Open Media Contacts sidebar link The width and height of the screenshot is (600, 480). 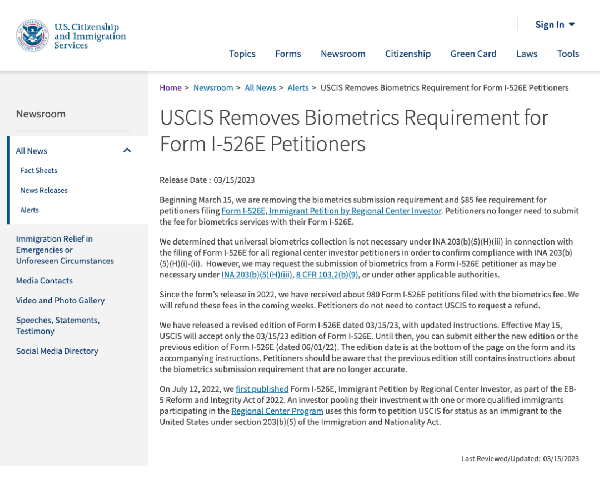tap(44, 281)
